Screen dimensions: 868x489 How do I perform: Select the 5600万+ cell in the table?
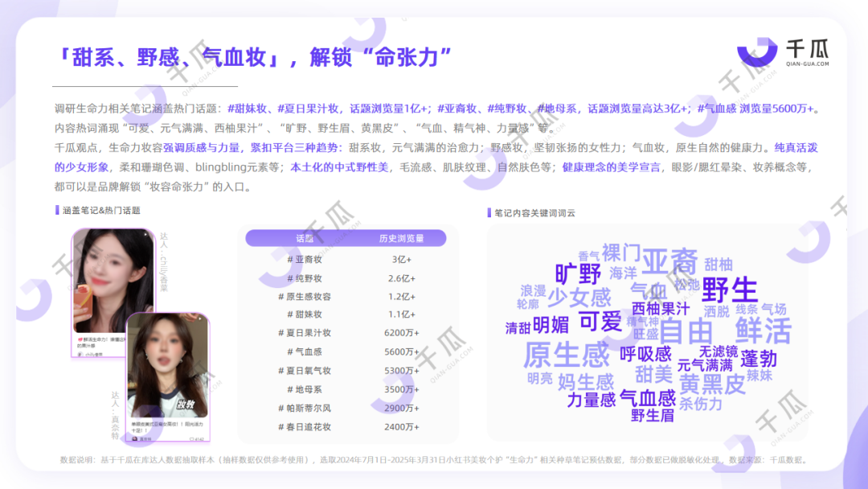tap(401, 351)
